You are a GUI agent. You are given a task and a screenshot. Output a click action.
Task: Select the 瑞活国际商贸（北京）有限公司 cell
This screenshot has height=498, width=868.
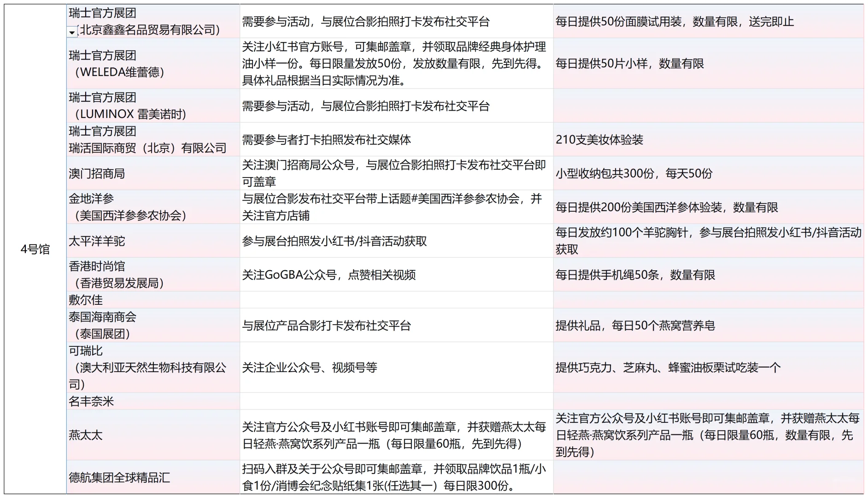153,139
